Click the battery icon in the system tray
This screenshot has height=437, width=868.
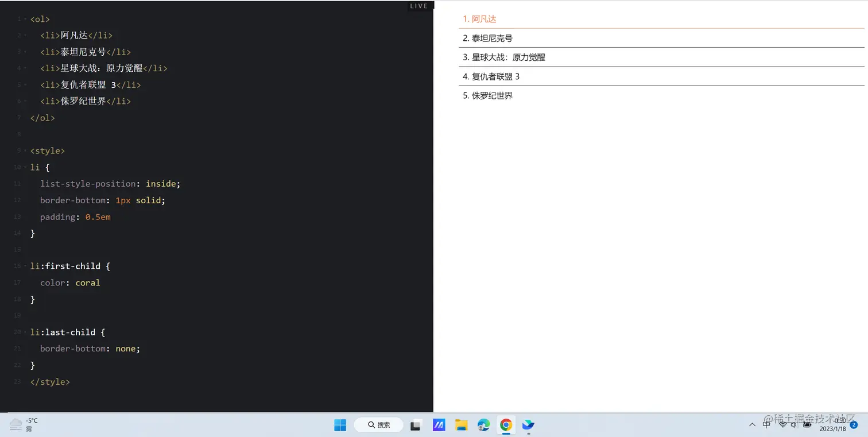(807, 425)
